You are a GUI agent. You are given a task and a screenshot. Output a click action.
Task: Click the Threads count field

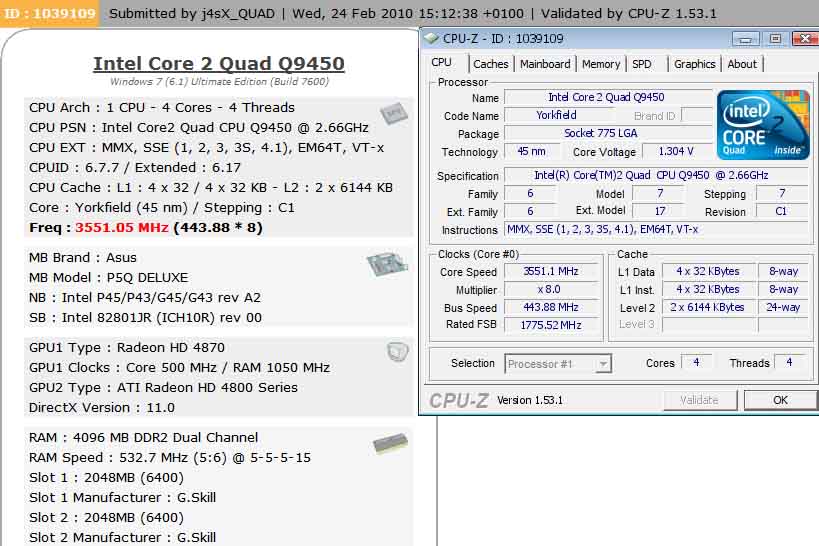tap(789, 362)
